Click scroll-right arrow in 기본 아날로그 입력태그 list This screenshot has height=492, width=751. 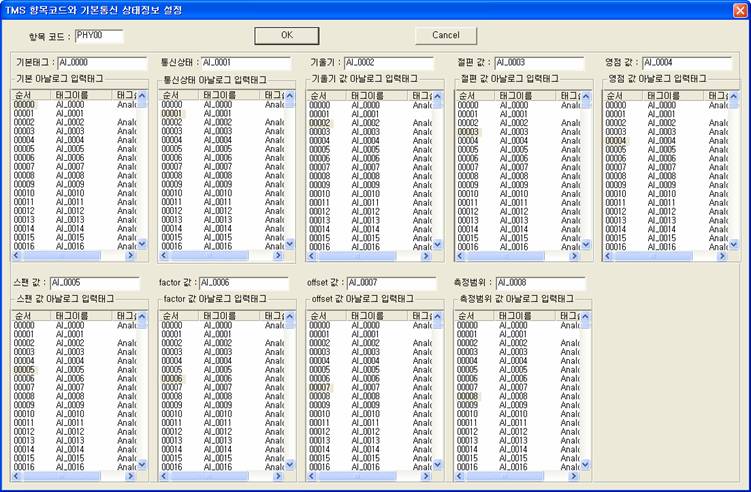130,256
